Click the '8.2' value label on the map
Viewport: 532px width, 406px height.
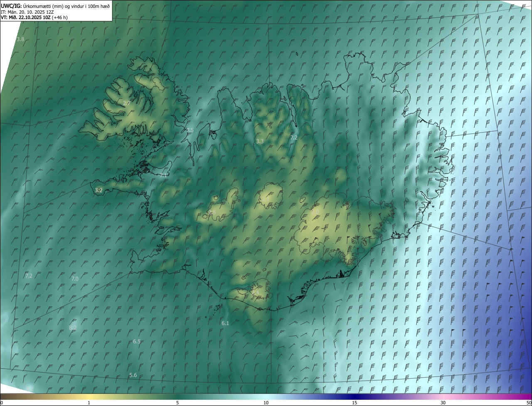point(73,328)
